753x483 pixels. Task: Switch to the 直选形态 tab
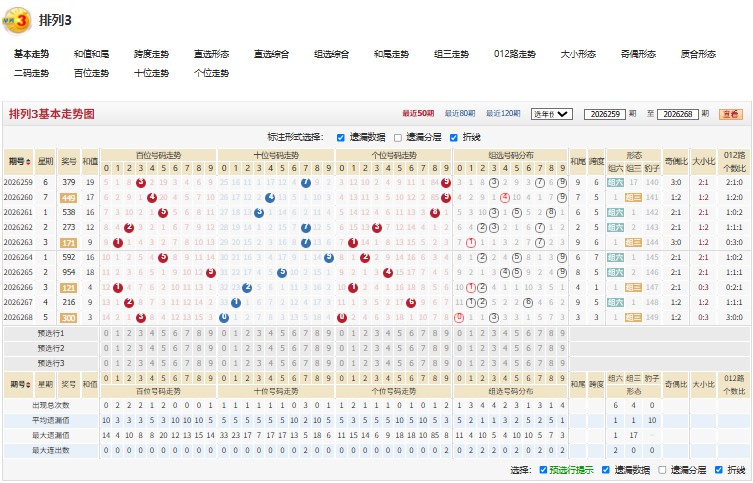pyautogui.click(x=211, y=54)
